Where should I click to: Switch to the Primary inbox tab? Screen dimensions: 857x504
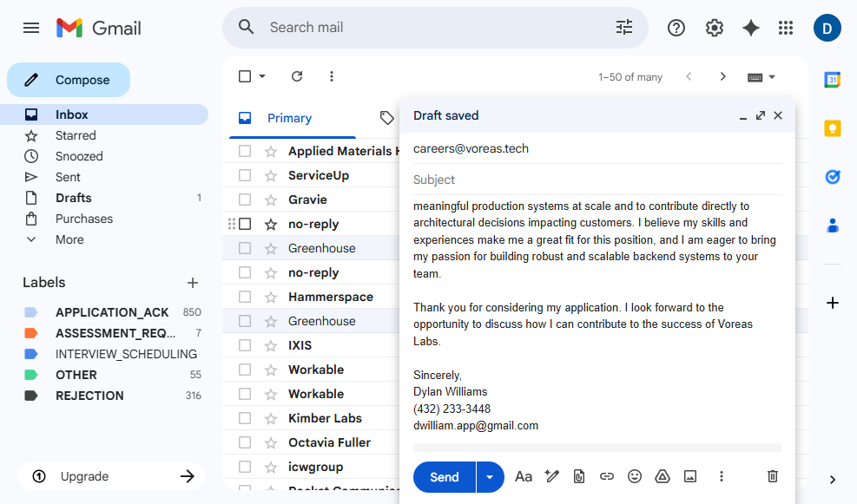click(289, 118)
